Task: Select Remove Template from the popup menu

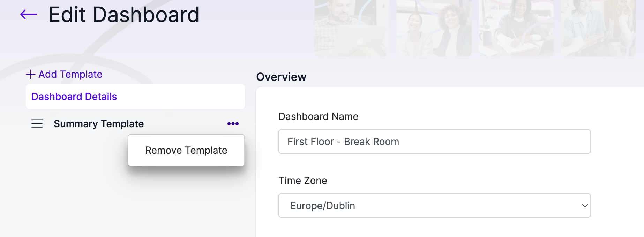Action: [186, 150]
